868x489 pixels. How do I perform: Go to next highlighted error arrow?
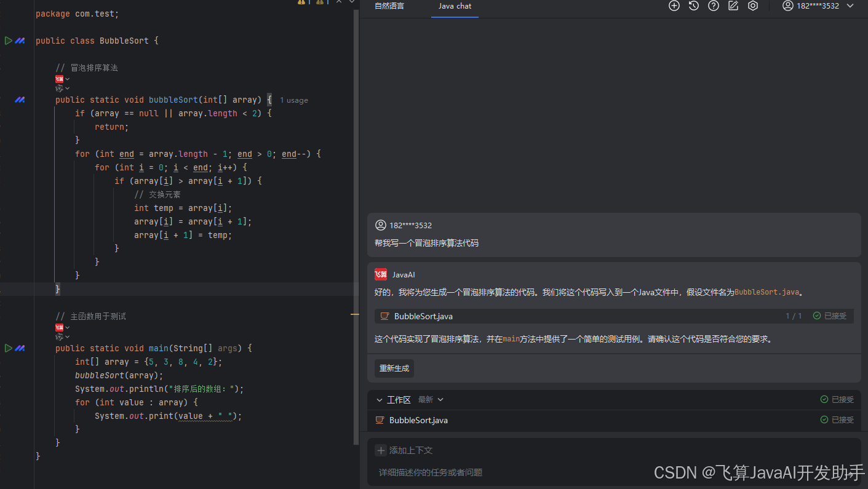tap(352, 2)
